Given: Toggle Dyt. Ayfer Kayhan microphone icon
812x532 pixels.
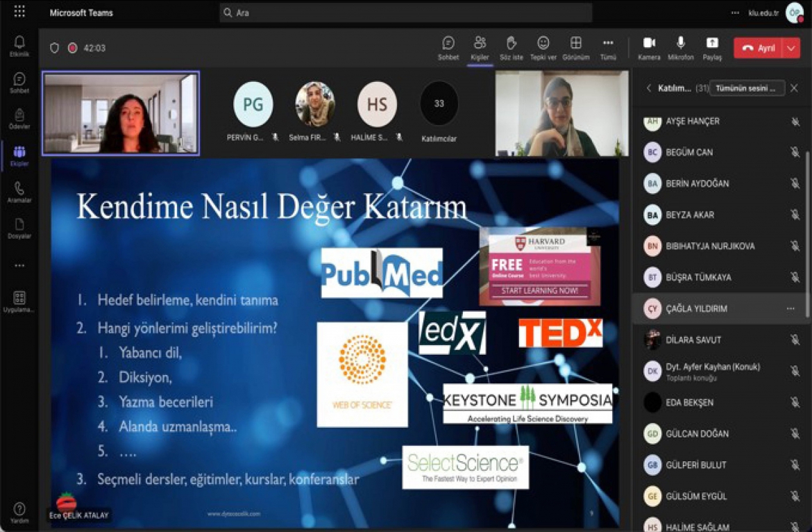Looking at the screenshot, I should click(x=795, y=371).
